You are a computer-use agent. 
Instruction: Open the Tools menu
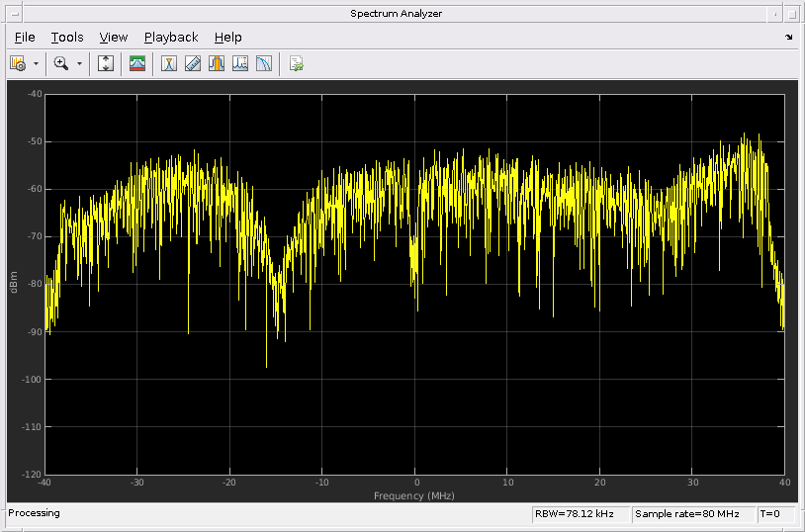point(67,38)
